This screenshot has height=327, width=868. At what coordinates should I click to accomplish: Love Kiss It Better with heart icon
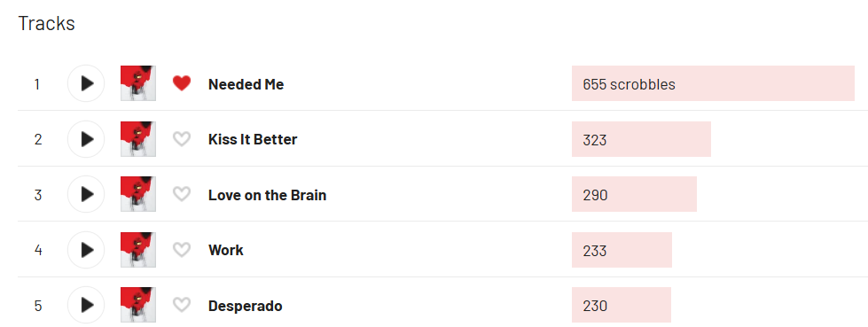click(x=182, y=139)
